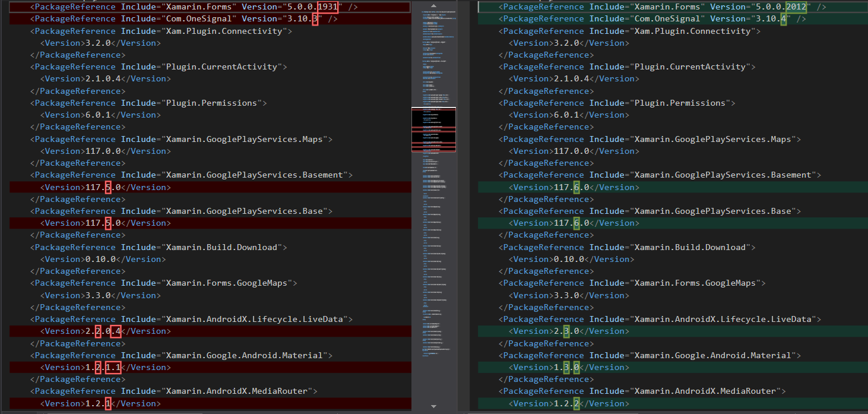Screen dimensions: 868x414
Task: Click the Com.OneSignal line in the right pane
Action: tap(673, 19)
